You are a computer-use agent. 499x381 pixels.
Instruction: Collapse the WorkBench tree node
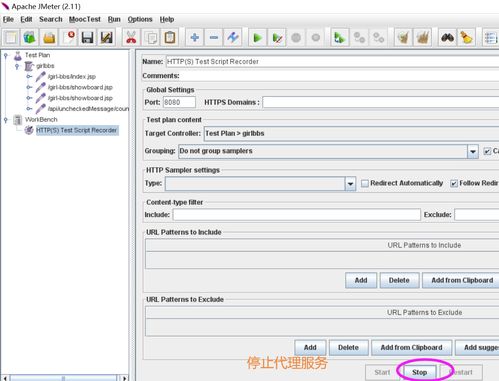point(6,120)
